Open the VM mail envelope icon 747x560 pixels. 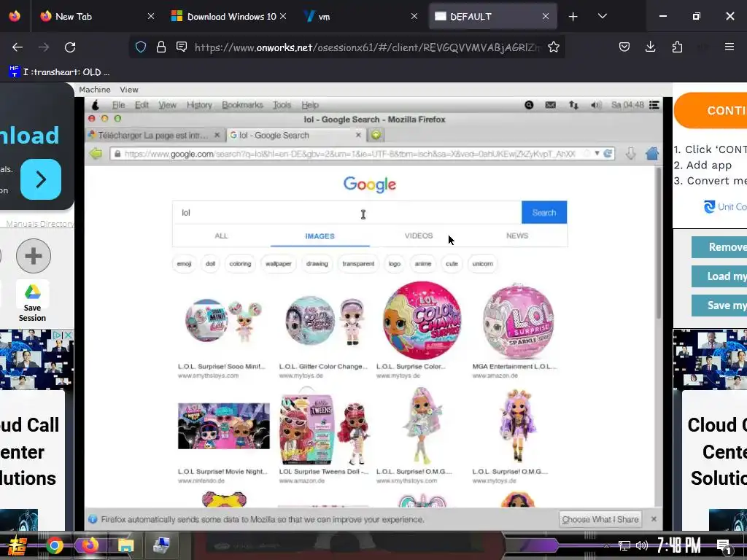[550, 105]
